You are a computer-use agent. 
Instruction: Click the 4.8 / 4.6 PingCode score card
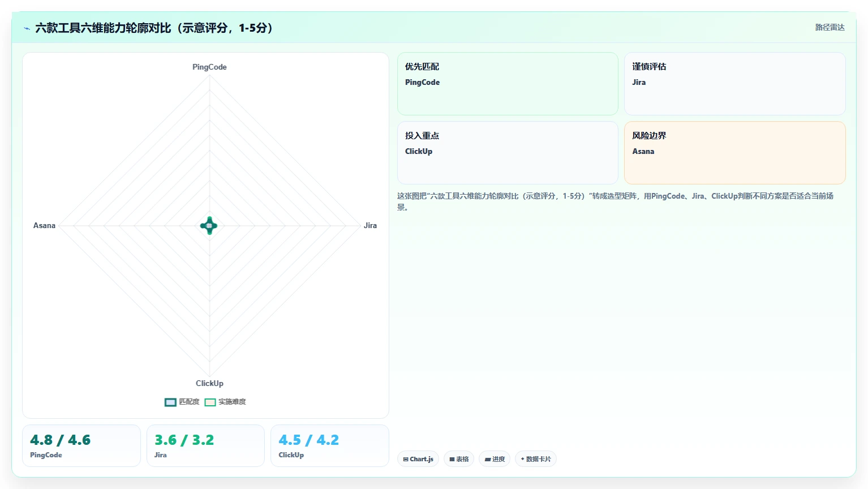[x=81, y=445]
